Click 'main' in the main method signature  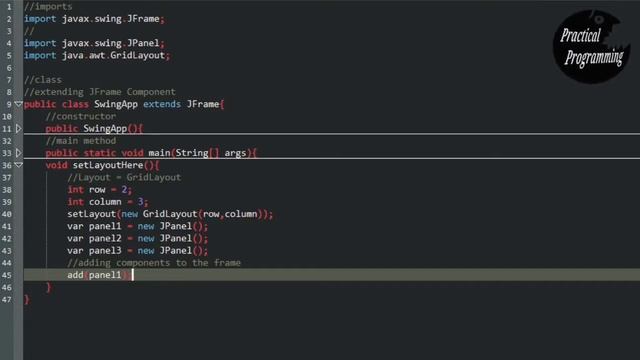159,153
